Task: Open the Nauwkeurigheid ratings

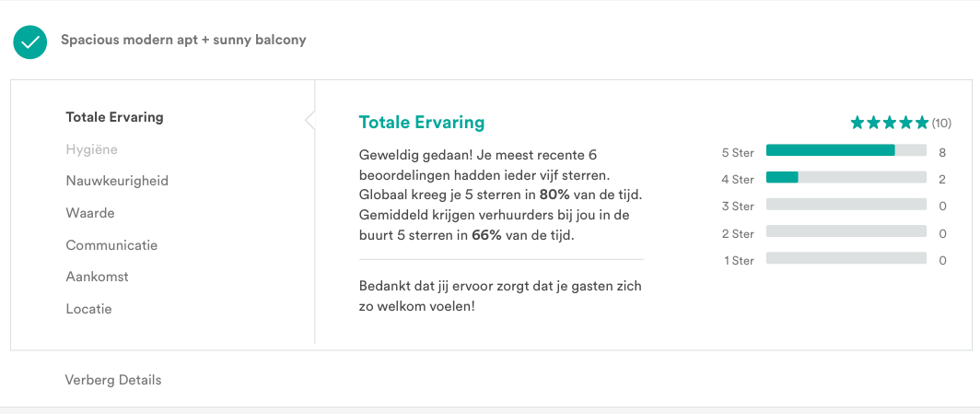Action: tap(117, 181)
